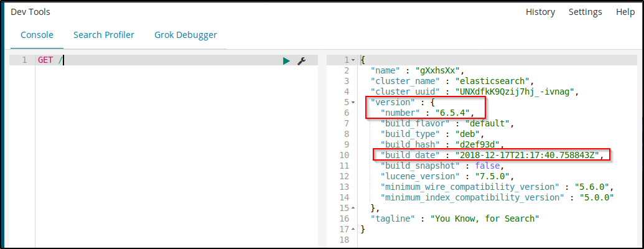The image size is (644, 249).
Task: Click into the GET / request editor line
Action: pyautogui.click(x=177, y=60)
